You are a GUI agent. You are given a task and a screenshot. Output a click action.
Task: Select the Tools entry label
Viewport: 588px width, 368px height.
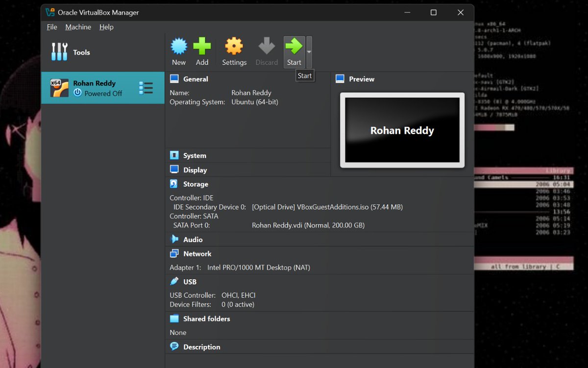pos(82,52)
